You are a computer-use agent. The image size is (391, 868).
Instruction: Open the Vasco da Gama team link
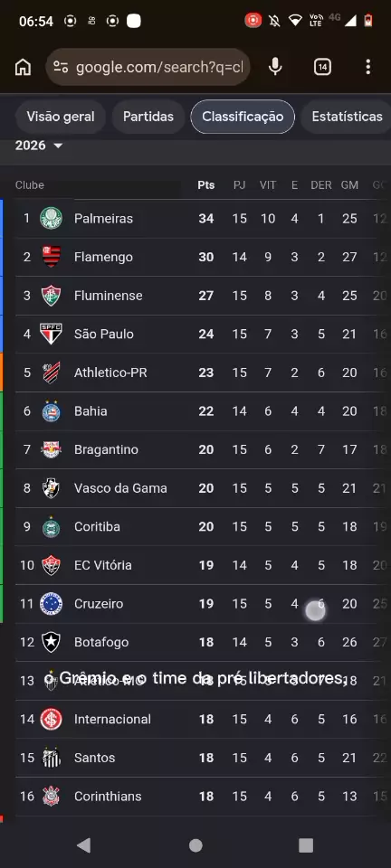(120, 488)
